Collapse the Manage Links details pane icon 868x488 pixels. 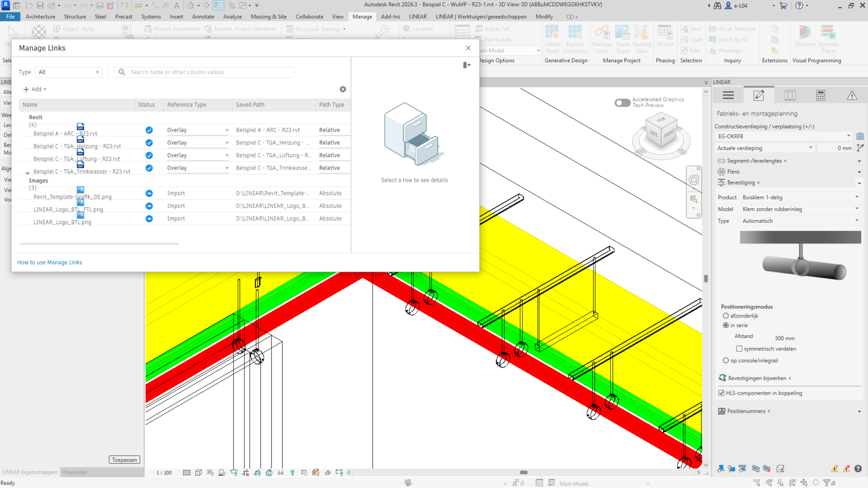tap(467, 65)
